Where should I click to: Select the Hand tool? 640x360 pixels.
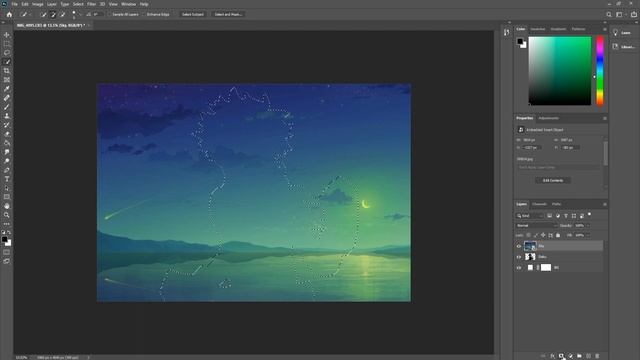tap(7, 206)
